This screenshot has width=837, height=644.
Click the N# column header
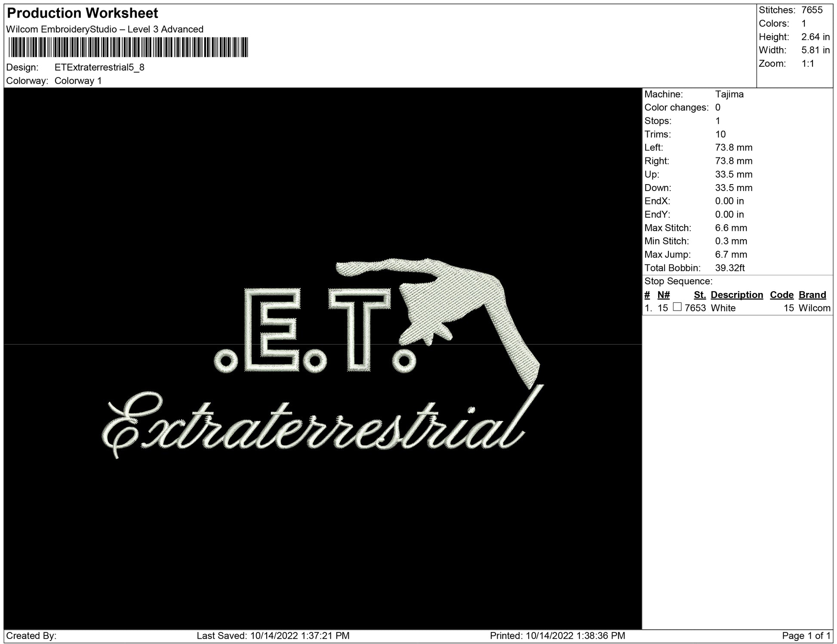tap(663, 295)
